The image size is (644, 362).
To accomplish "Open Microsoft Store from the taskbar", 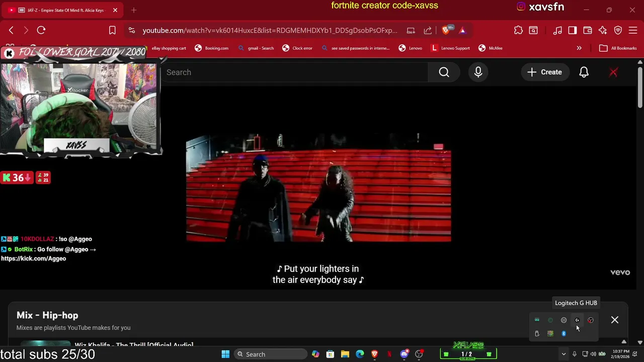I will 330,354.
